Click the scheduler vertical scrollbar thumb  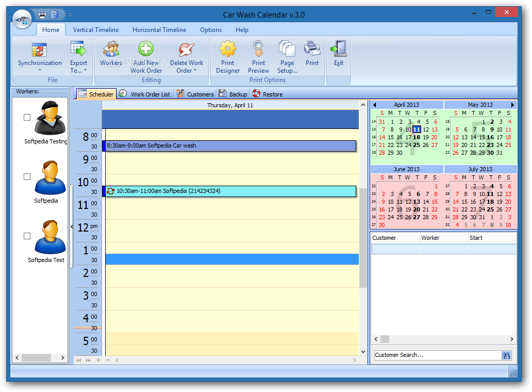click(x=363, y=238)
